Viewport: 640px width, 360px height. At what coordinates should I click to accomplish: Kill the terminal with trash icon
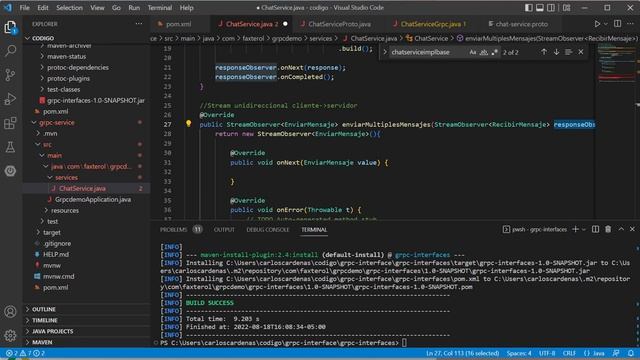pos(608,229)
